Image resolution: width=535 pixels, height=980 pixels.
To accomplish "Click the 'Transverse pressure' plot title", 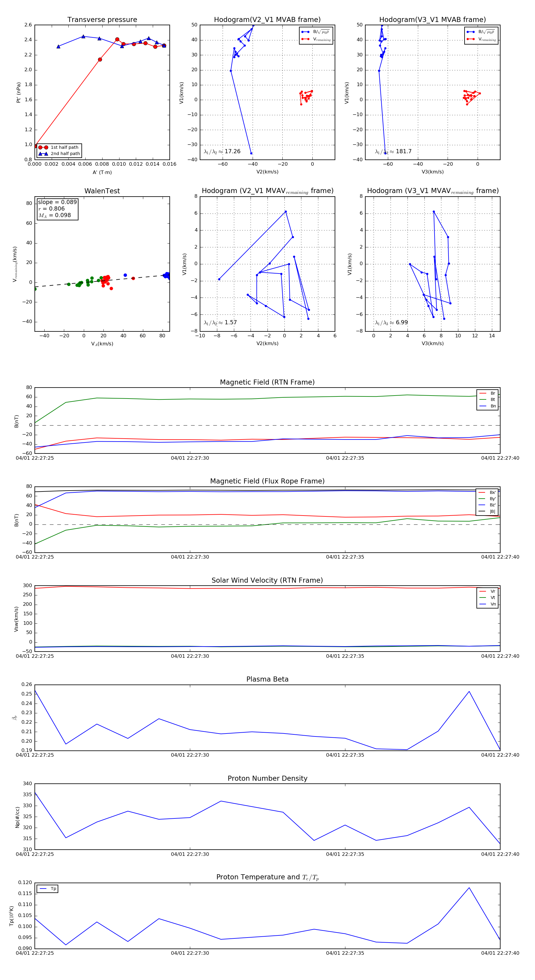I will point(102,20).
